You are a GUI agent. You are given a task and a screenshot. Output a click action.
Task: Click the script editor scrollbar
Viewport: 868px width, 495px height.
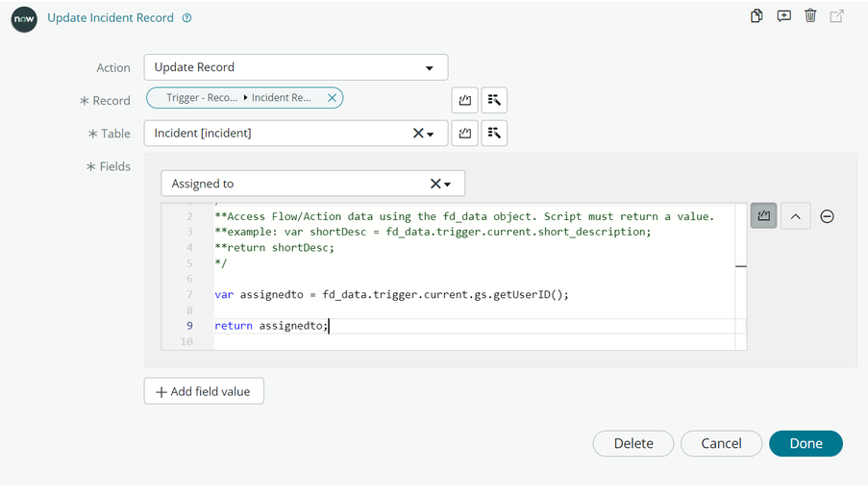click(x=741, y=276)
